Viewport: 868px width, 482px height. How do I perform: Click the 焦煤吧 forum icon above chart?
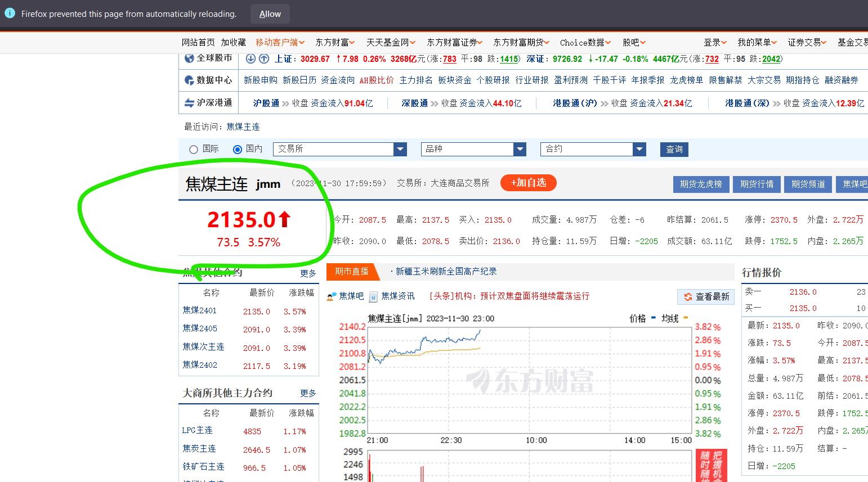point(332,296)
